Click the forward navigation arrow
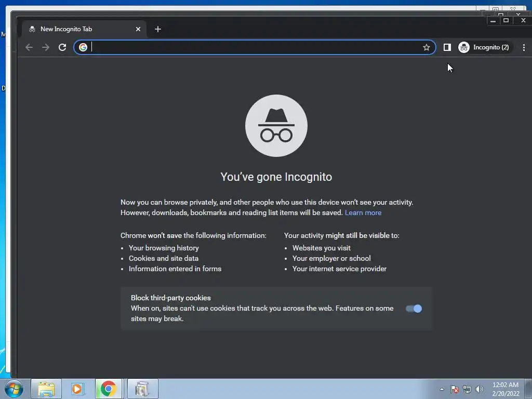532x399 pixels. pyautogui.click(x=46, y=47)
